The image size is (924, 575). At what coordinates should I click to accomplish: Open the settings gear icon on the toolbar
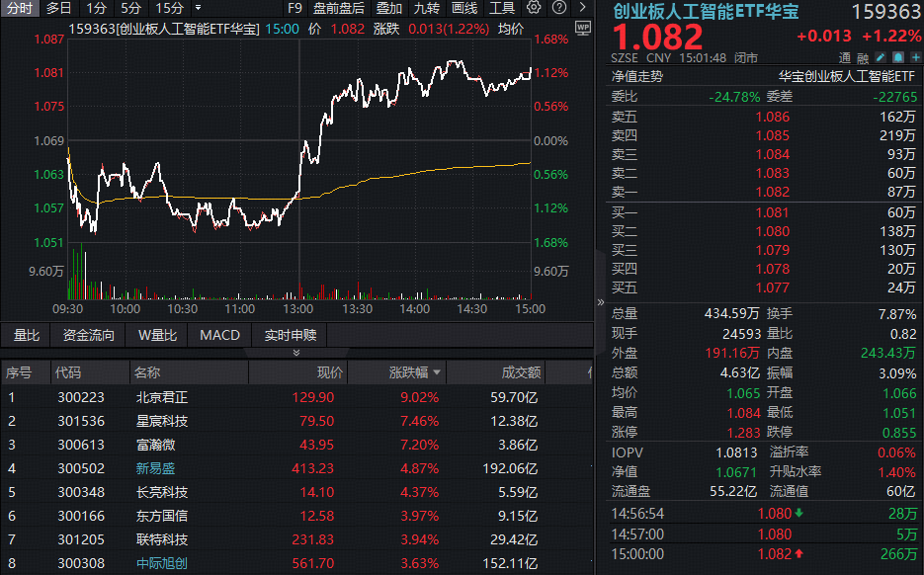(533, 7)
